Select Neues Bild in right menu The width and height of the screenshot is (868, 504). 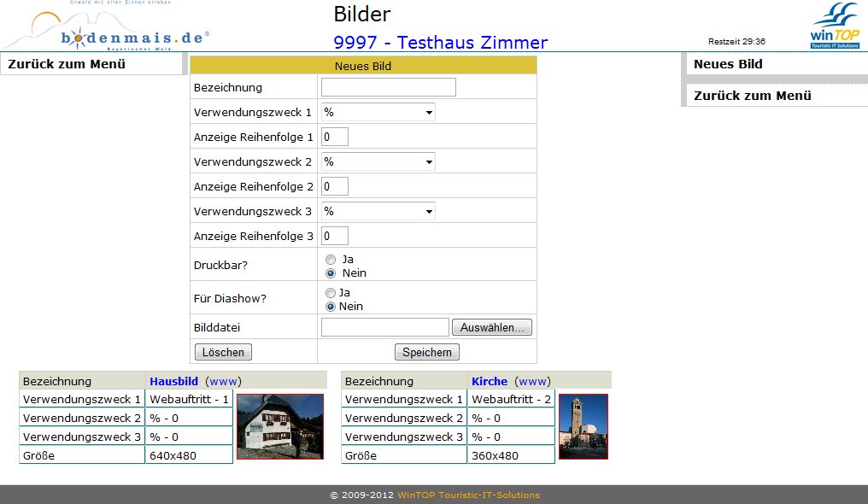728,64
